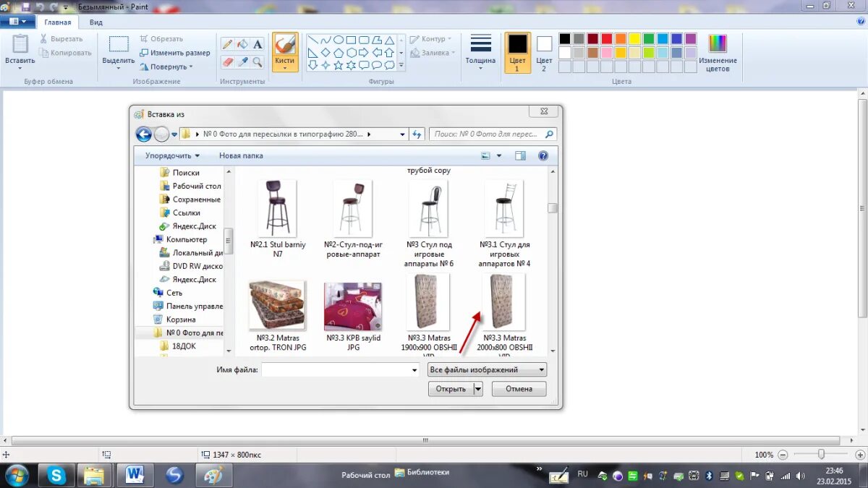Select the Fill with color bucket tool

pos(242,44)
